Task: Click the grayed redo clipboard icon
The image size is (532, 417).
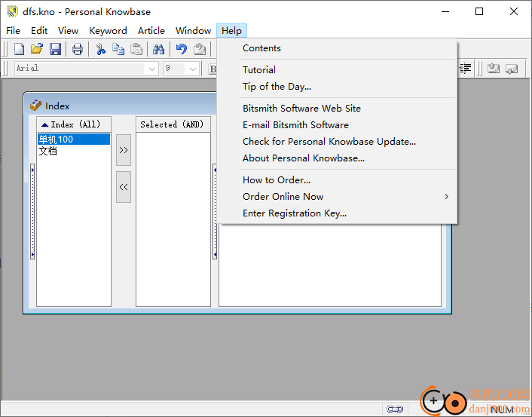Action: click(x=200, y=49)
